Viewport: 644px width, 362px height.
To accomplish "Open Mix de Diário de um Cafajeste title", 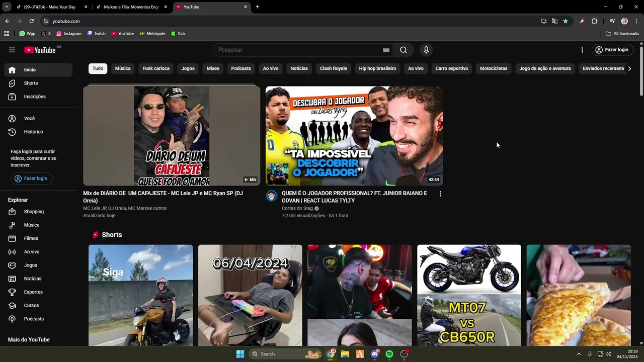I will [x=163, y=197].
